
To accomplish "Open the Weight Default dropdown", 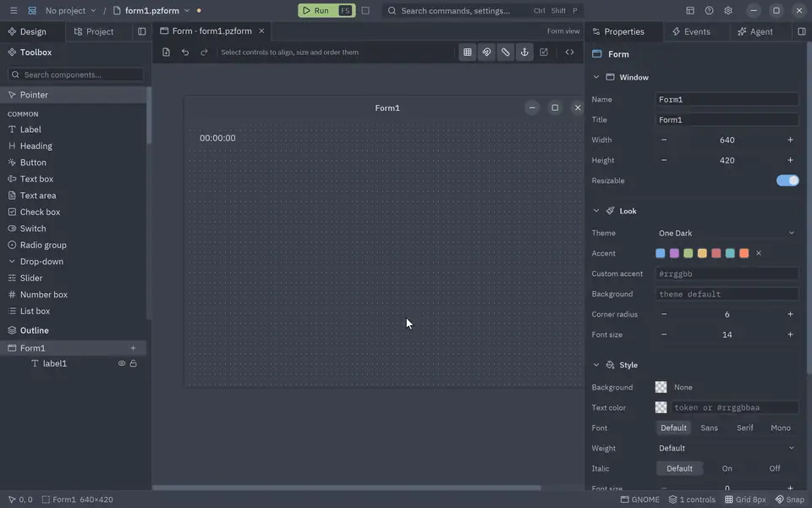I will coord(727,448).
